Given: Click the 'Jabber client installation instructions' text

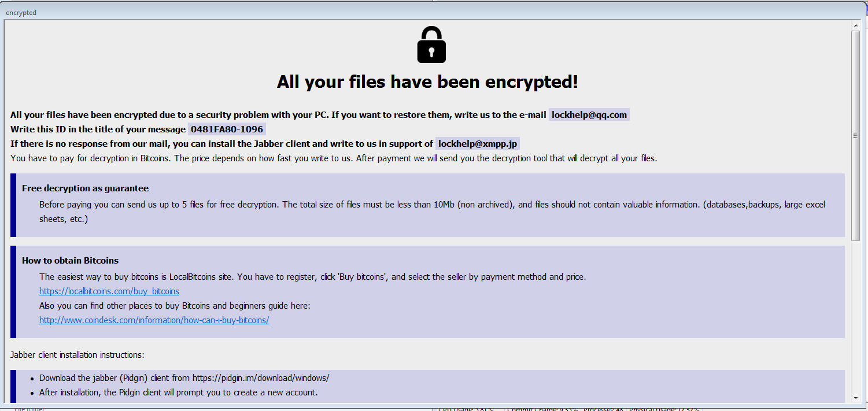Looking at the screenshot, I should coord(77,355).
